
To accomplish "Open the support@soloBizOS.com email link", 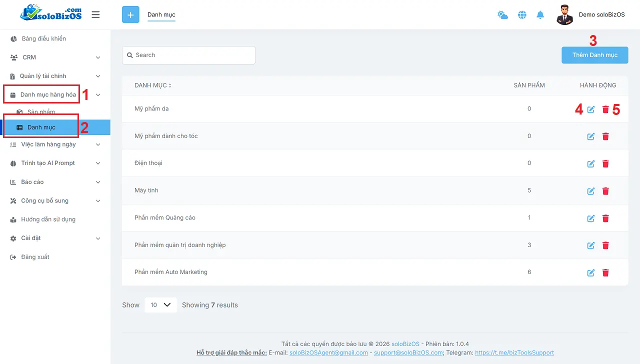I will pyautogui.click(x=408, y=352).
